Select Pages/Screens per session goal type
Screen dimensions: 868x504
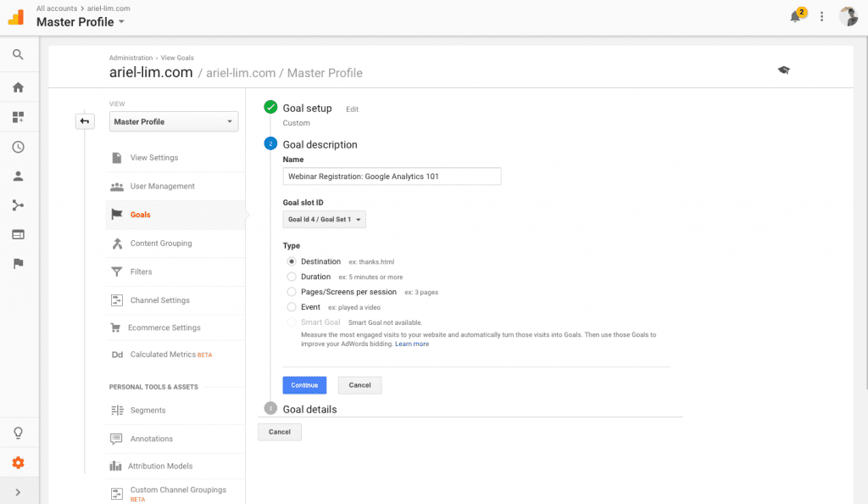click(x=292, y=292)
